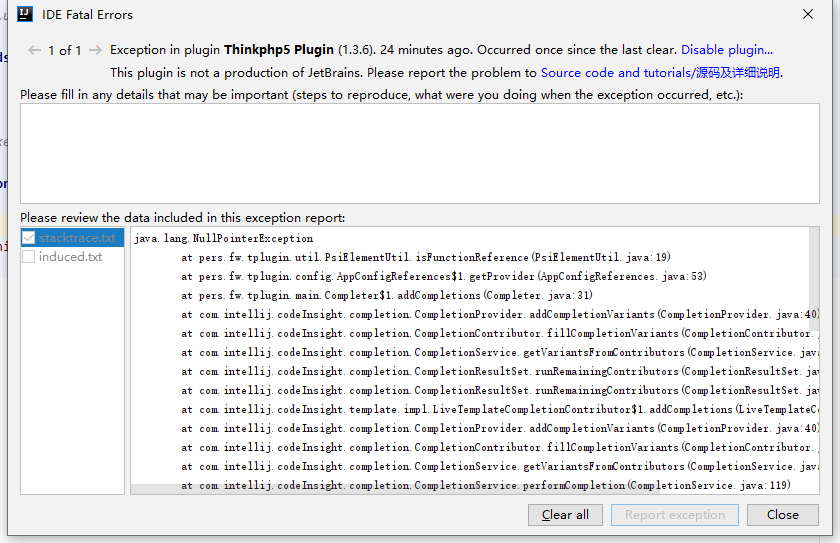Click the Thinkphp5 Plugin name text

click(279, 50)
